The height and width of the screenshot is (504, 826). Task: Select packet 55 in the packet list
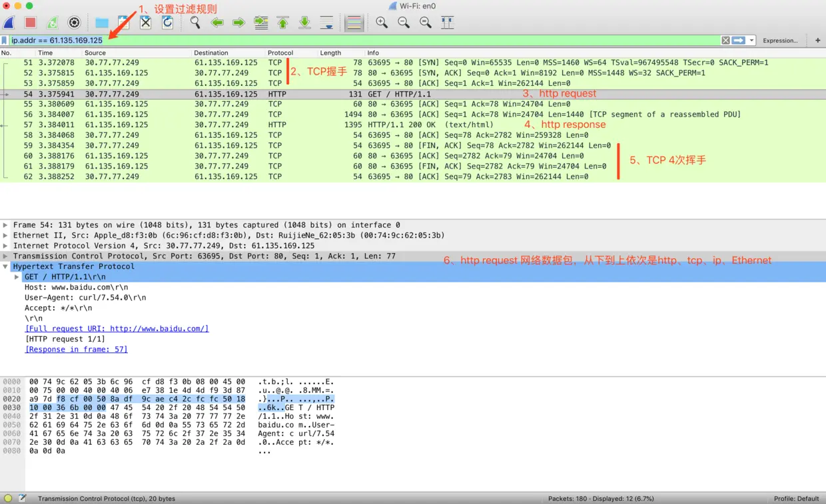pyautogui.click(x=413, y=104)
